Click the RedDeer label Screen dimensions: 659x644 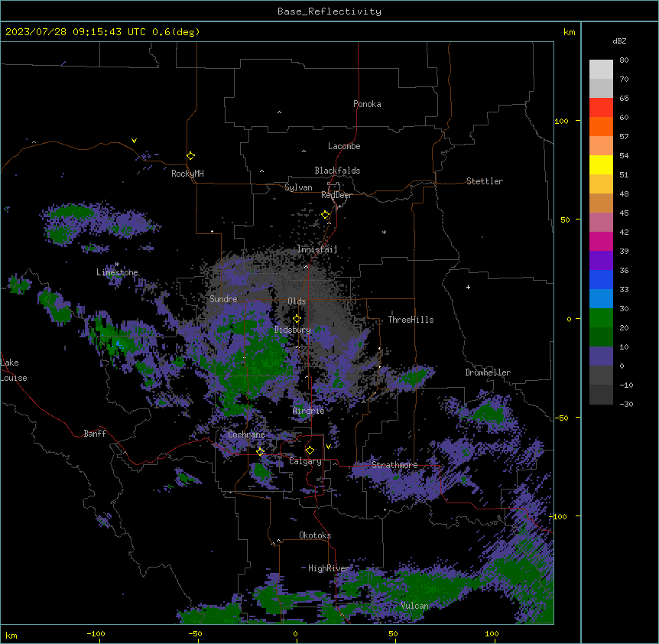(336, 195)
